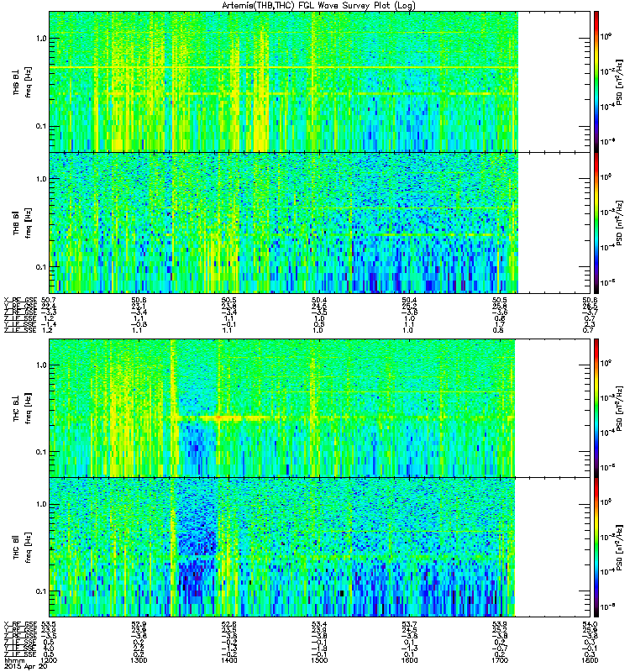Click the 1400 time tick label

pyautogui.click(x=228, y=660)
